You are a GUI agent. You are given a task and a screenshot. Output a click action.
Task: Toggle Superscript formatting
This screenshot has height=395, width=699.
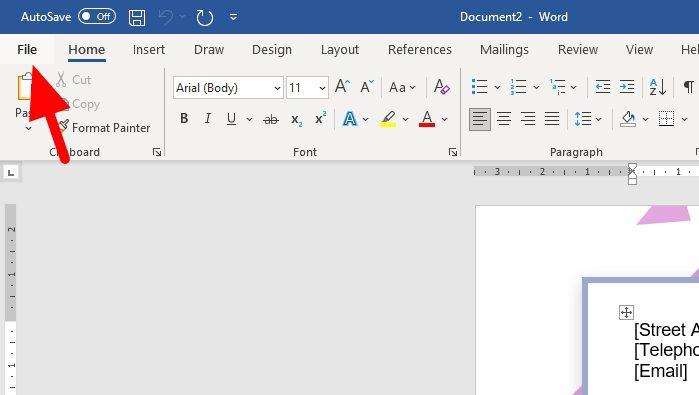[320, 119]
